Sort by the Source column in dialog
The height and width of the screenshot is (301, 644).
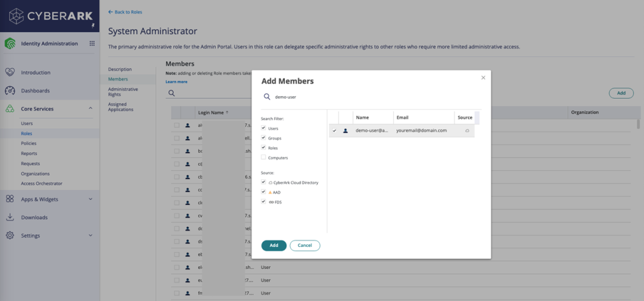click(465, 118)
